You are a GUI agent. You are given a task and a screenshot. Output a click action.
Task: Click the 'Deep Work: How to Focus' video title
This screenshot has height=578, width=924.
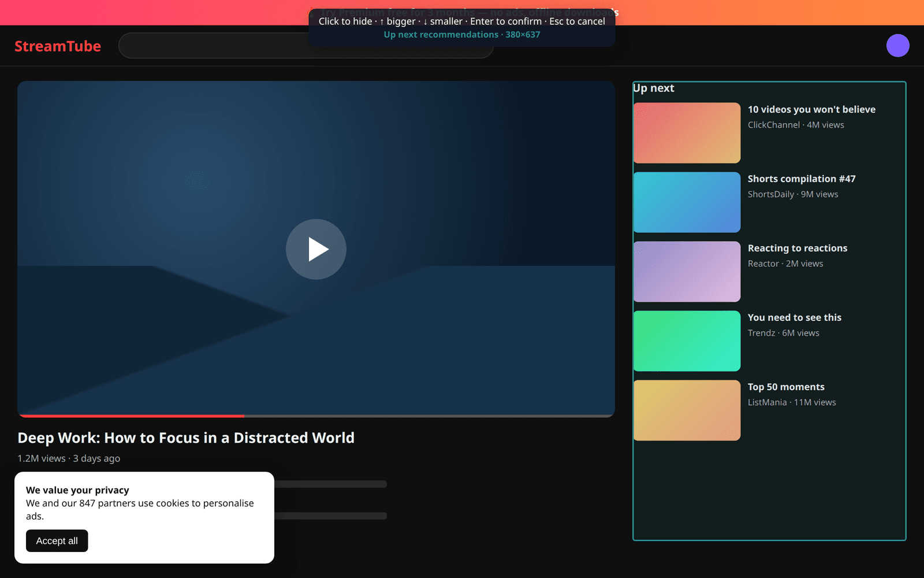coord(186,438)
